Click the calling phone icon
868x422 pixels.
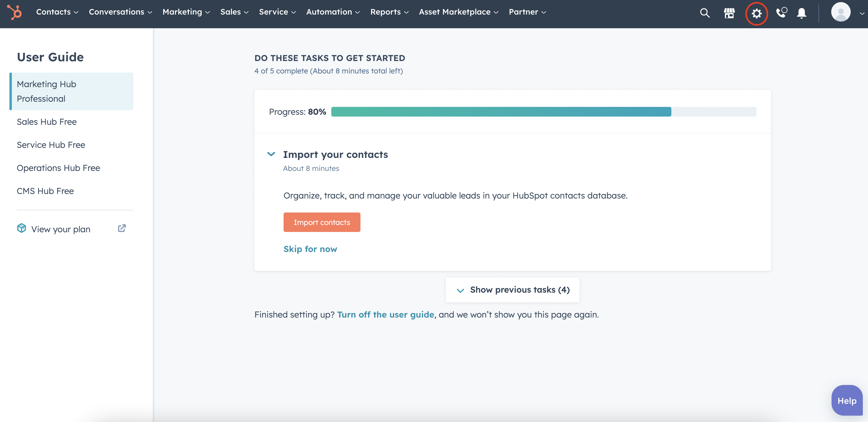pyautogui.click(x=781, y=12)
